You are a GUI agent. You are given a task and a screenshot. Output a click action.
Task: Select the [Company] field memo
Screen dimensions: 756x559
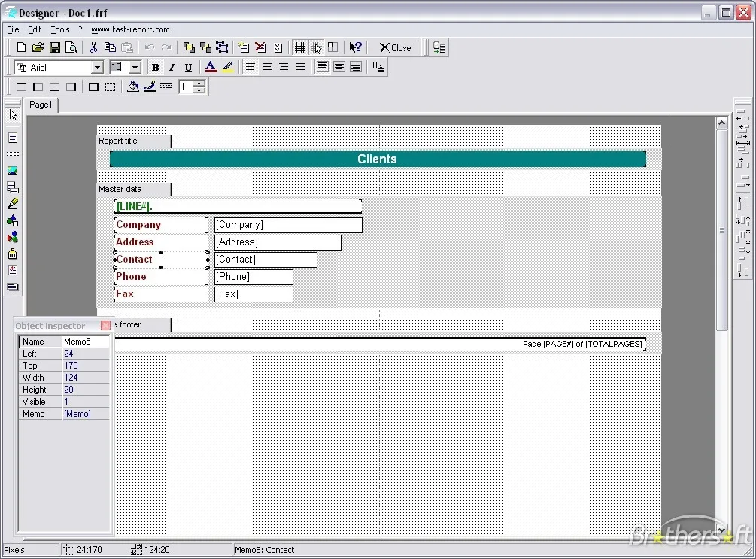288,225
